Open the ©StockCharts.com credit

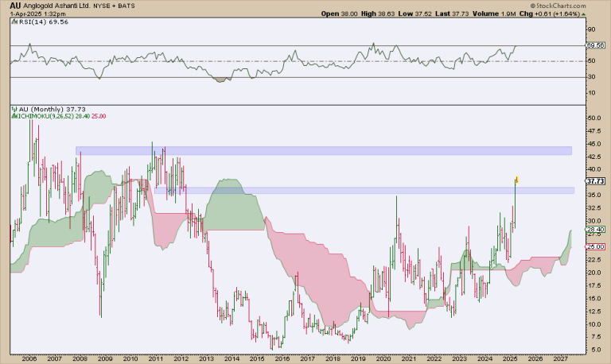pyautogui.click(x=558, y=6)
